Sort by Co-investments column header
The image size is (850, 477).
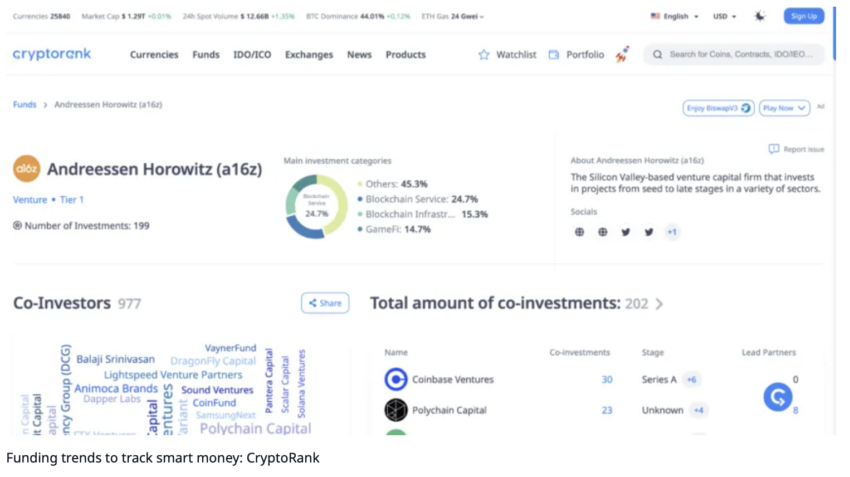click(x=579, y=352)
